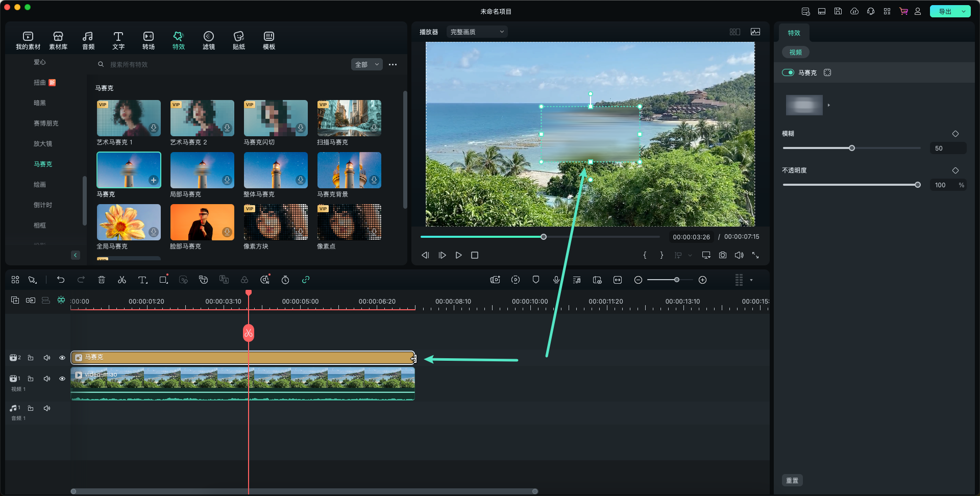The image size is (980, 496).
Task: Open the 全部 filter dropdown
Action: tap(366, 64)
